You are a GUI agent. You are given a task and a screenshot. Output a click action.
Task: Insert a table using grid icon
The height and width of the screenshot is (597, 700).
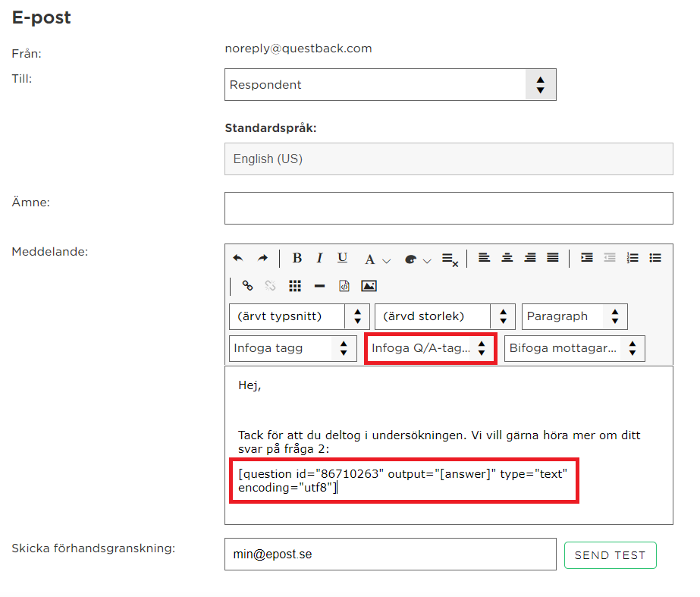pyautogui.click(x=295, y=286)
